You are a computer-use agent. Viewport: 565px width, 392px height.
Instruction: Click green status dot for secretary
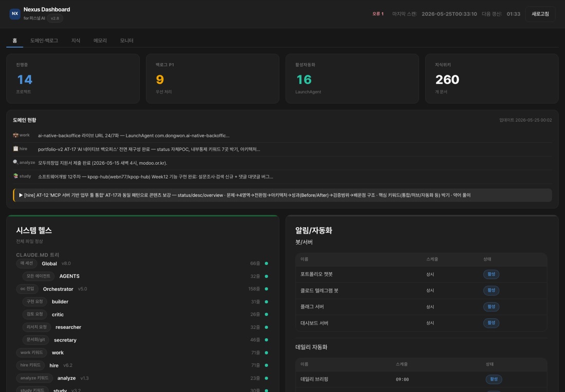[266, 340]
